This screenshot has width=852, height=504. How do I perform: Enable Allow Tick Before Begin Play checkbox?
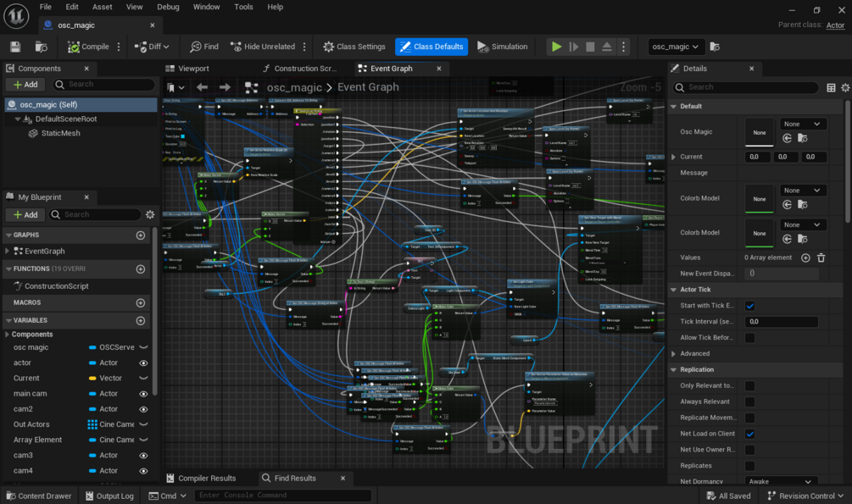click(x=750, y=338)
